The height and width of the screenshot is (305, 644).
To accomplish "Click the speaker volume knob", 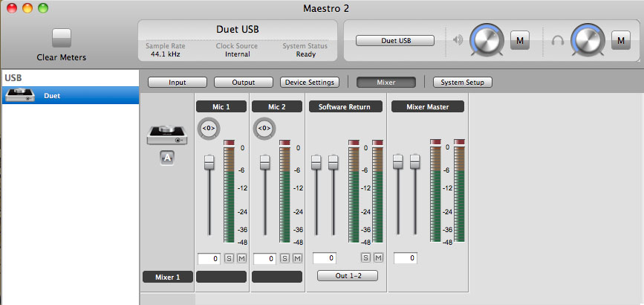I will tap(487, 39).
